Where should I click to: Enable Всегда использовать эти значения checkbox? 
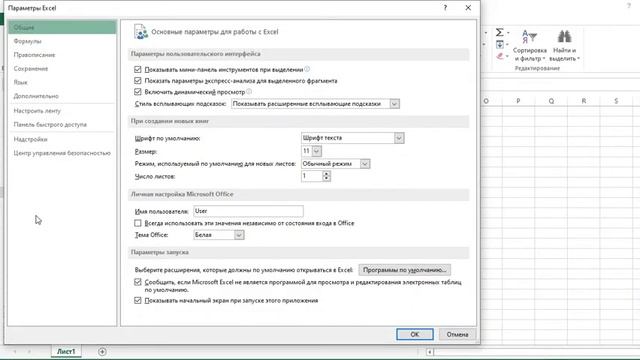point(138,223)
